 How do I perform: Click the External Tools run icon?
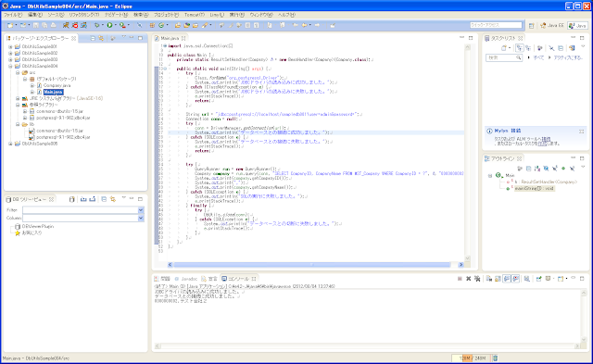(x=122, y=25)
